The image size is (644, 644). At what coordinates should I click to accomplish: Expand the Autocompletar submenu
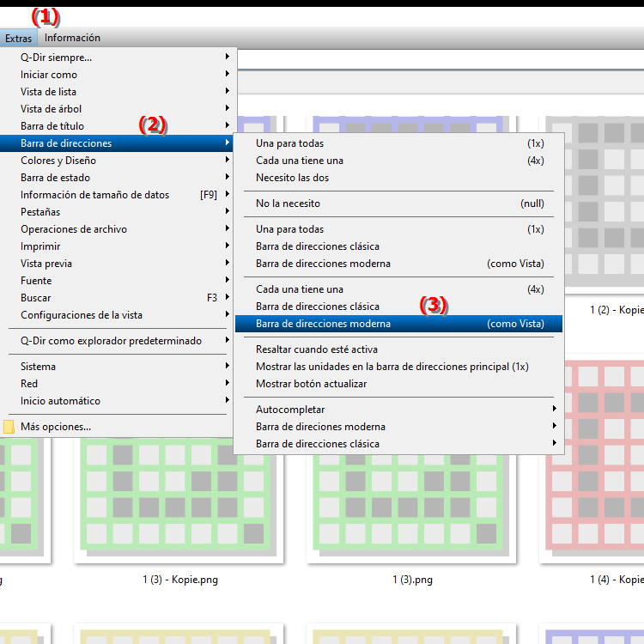click(398, 410)
